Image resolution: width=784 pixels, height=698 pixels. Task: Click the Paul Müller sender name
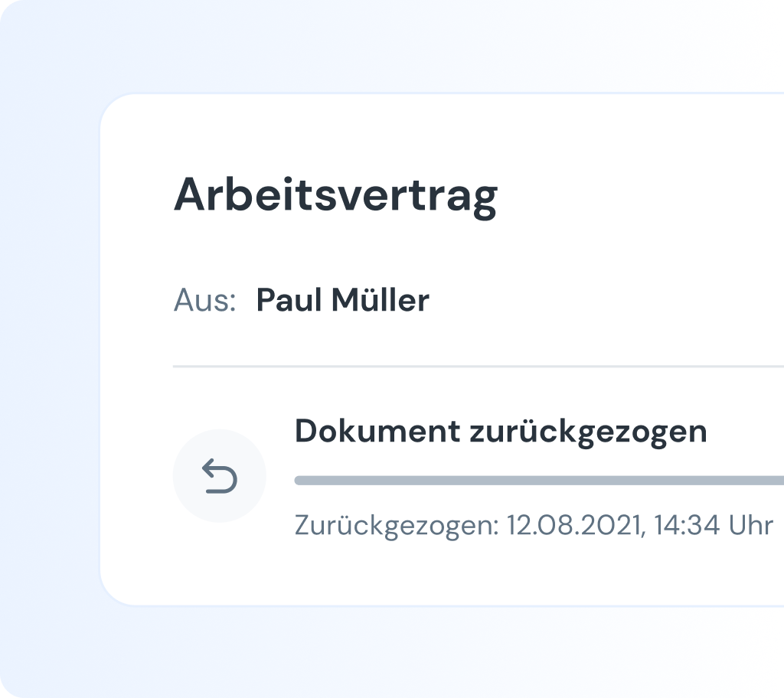click(343, 300)
